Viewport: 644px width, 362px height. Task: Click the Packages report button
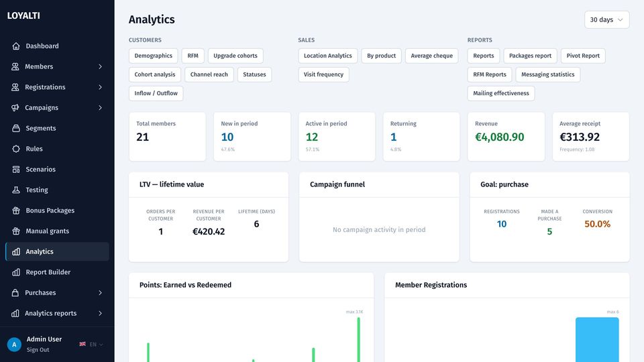pyautogui.click(x=530, y=56)
